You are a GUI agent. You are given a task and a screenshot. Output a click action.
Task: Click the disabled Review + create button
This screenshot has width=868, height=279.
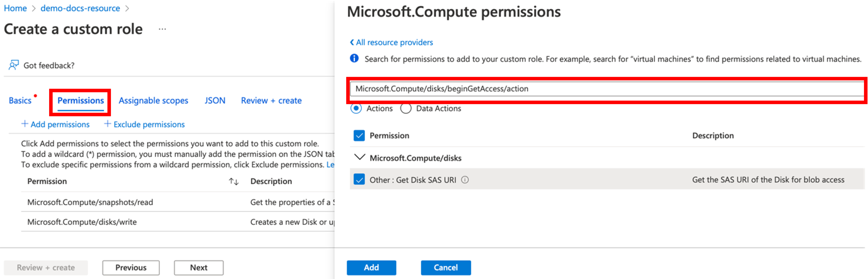coord(46,268)
